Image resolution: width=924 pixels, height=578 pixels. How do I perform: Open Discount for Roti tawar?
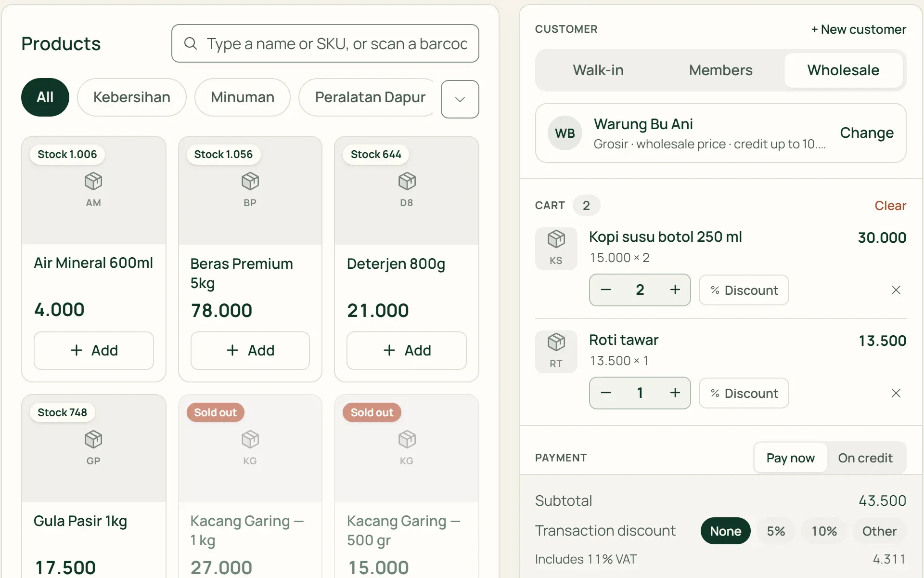[x=744, y=393]
